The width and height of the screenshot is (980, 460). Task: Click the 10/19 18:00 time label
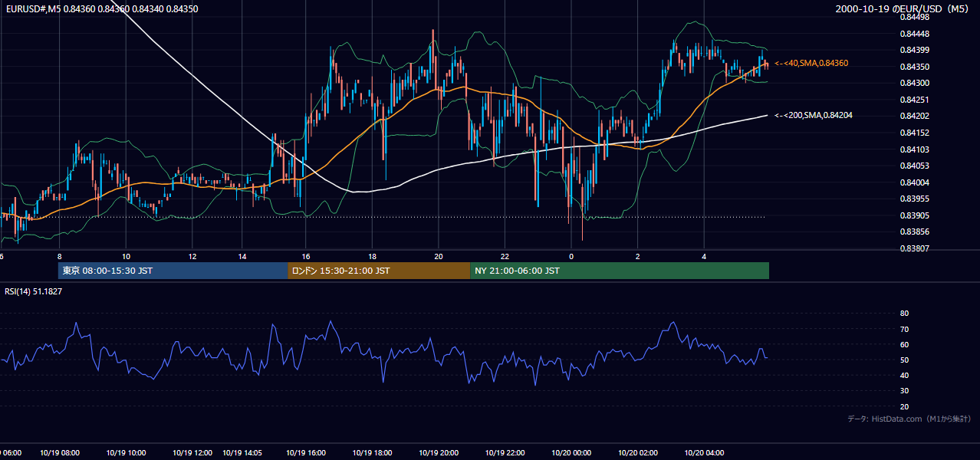coord(372,452)
